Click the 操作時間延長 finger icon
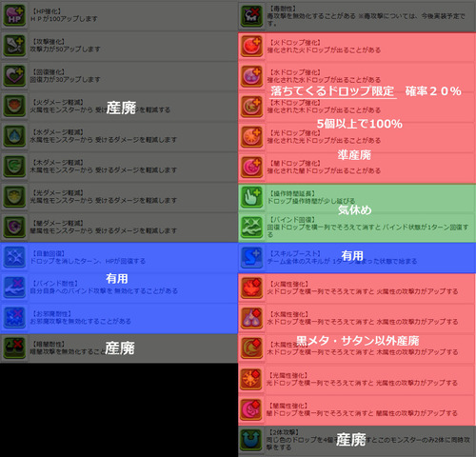This screenshot has width=476, height=457. click(251, 197)
